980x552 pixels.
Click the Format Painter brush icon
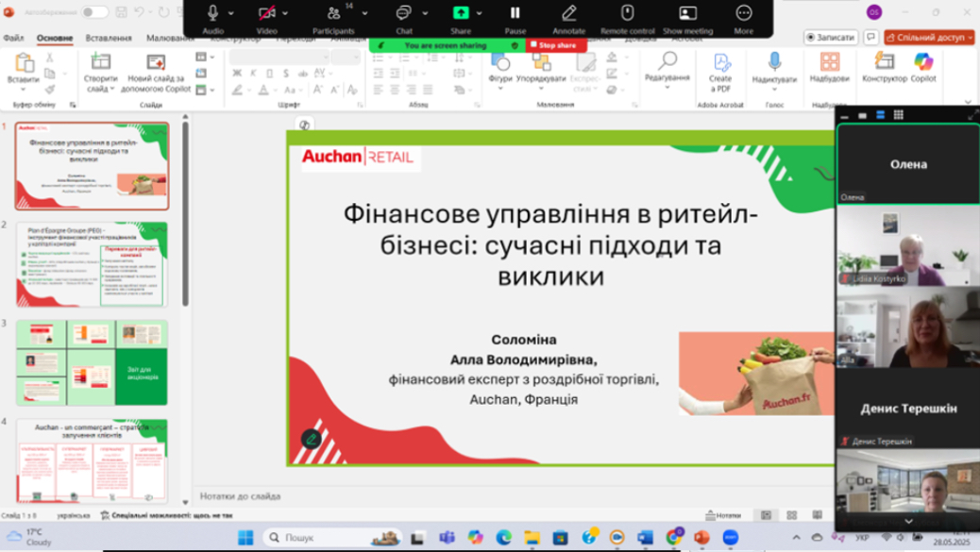pos(50,89)
